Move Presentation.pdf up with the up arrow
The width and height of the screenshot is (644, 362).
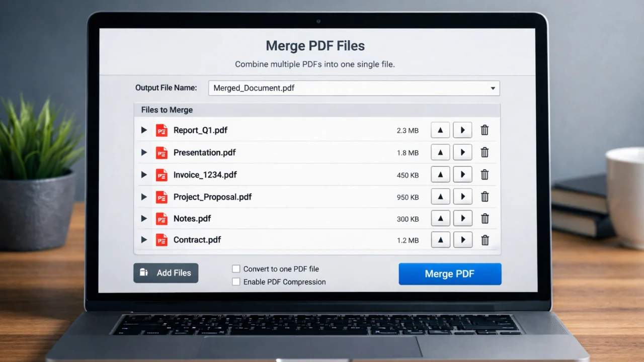pos(440,152)
